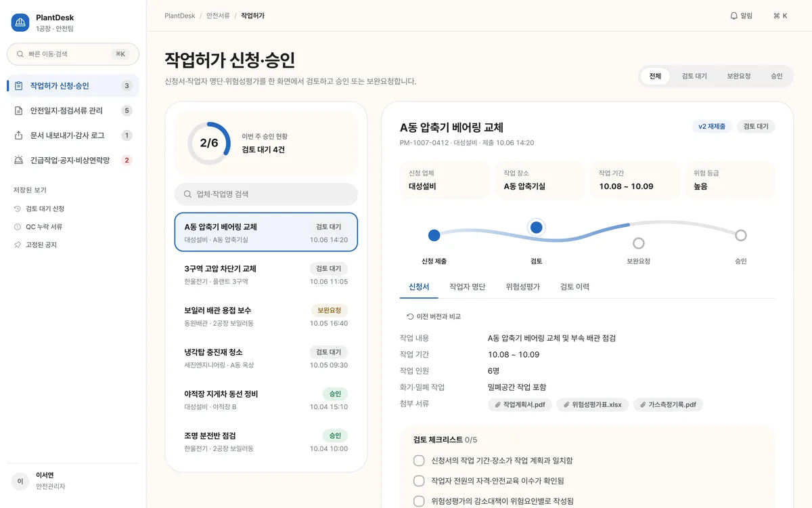
Task: Click the export icon beside 문서 내보내기·감사 로그
Action: point(18,135)
